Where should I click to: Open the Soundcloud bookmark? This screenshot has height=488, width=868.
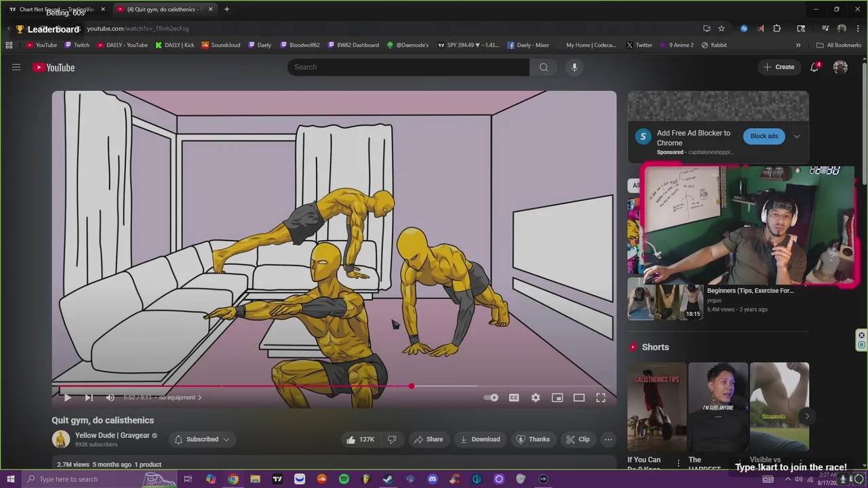(221, 45)
